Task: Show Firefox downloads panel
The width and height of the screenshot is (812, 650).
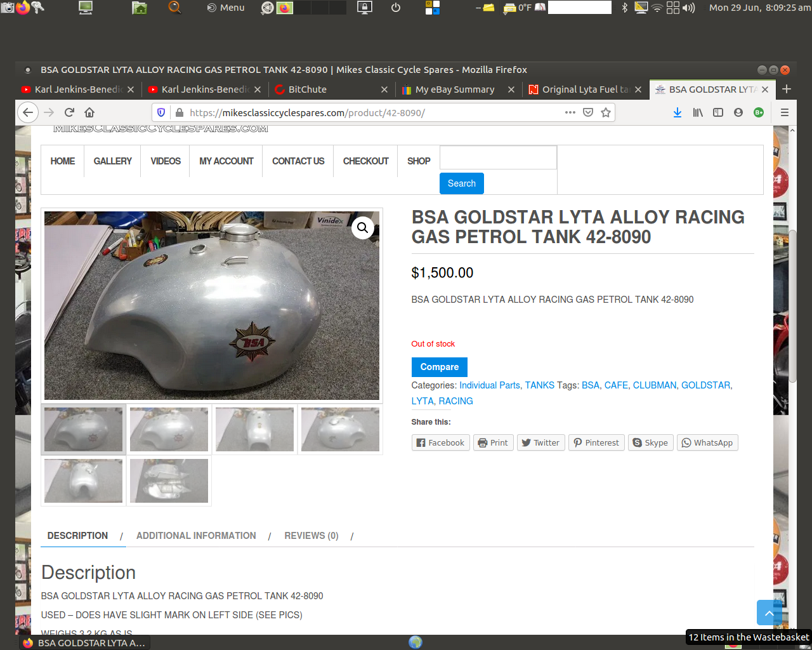Action: (678, 112)
